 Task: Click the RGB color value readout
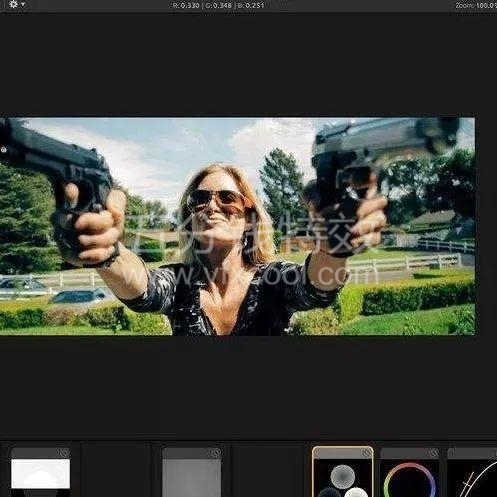(x=219, y=5)
